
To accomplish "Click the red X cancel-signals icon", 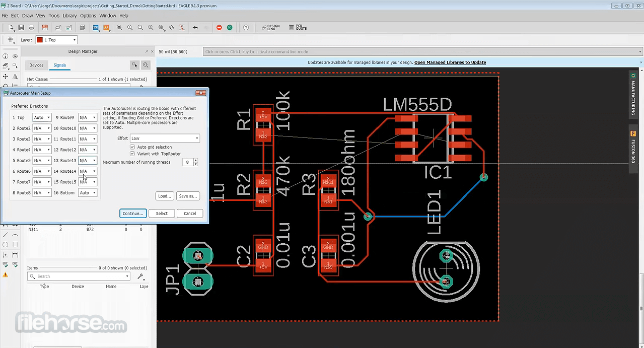I will [182, 27].
